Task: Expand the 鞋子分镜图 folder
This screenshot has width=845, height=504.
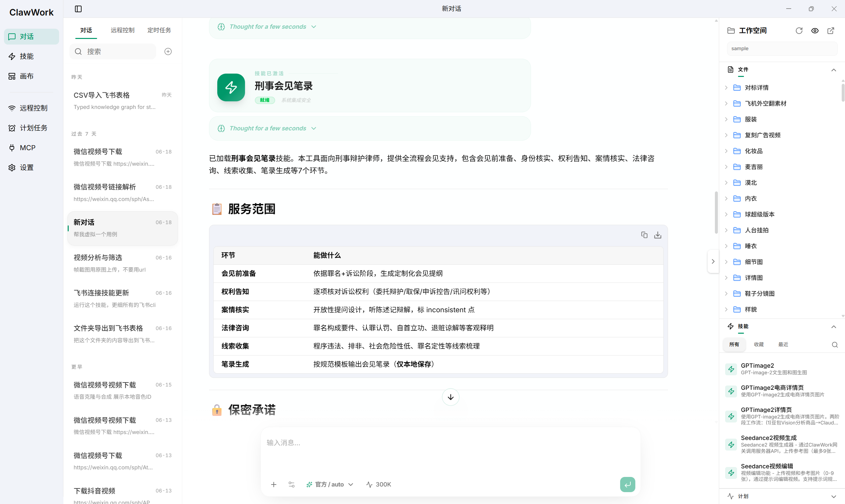Action: (726, 293)
